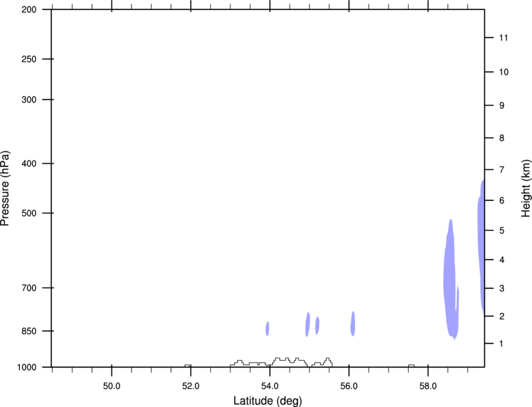Click the 2 km height label
Screen dimensions: 532x407
click(x=502, y=316)
